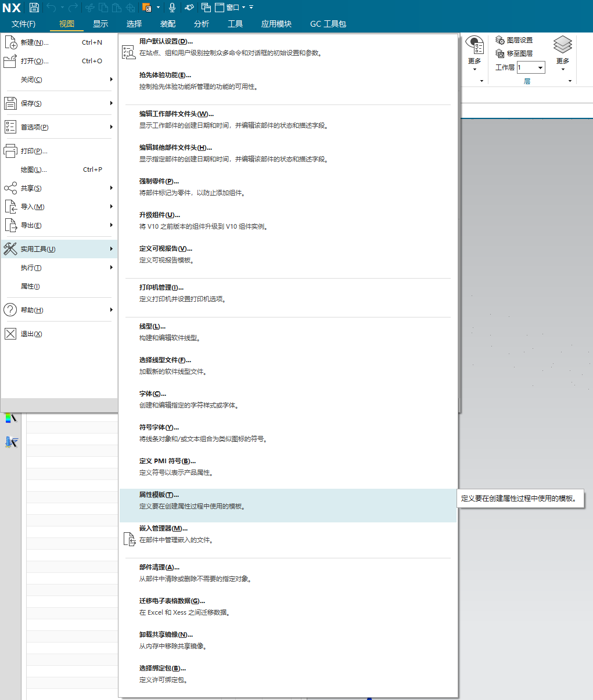Click the eye visibility 更多 icon
Image resolution: width=593 pixels, height=700 pixels.
click(x=475, y=45)
